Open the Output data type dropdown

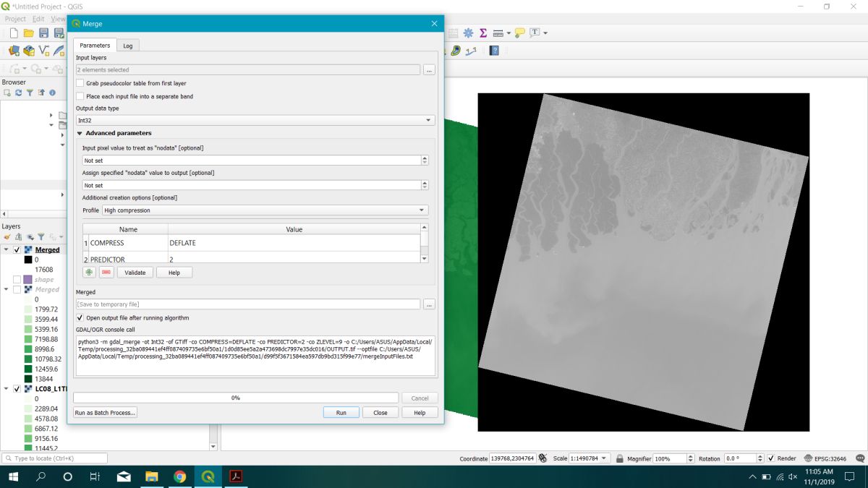pos(255,120)
